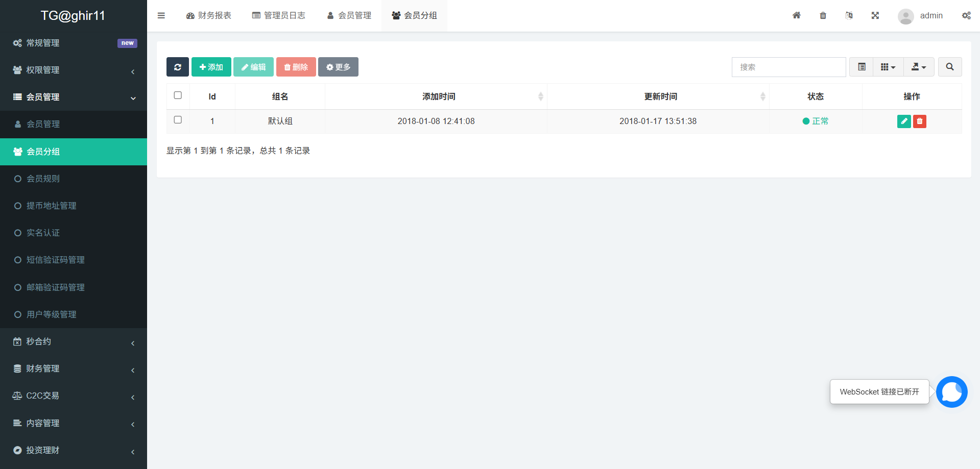This screenshot has width=980, height=469.
Task: Sort by the 更新时间 column
Action: tap(658, 96)
